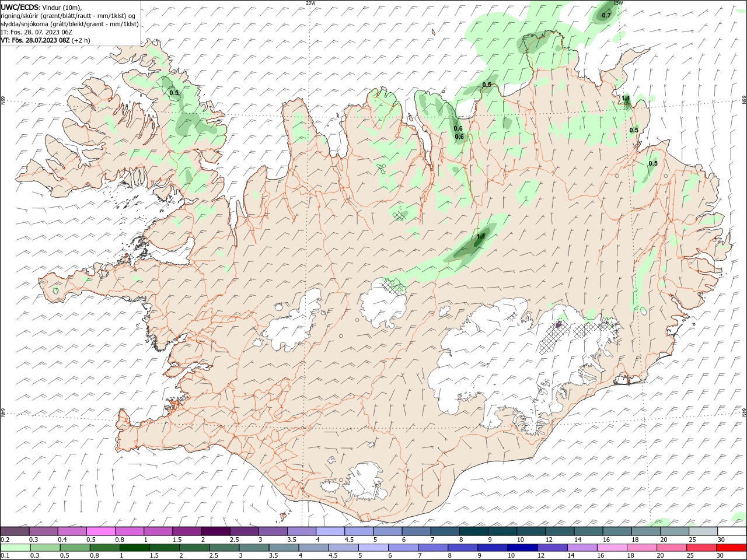Click the bright magenta upper swatch starting at 0.5

100,531
